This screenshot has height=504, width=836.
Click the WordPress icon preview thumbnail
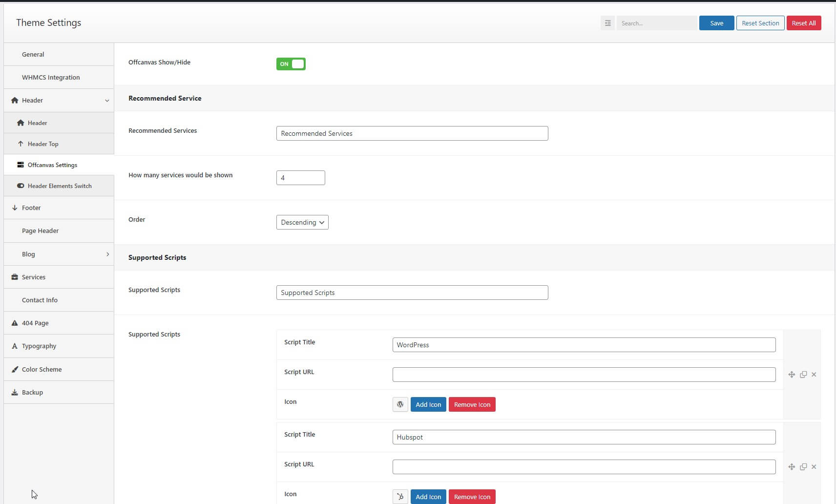[x=400, y=404]
